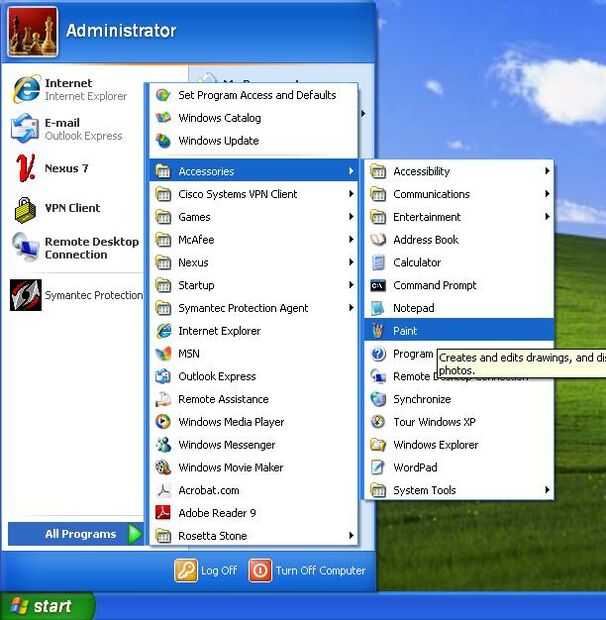Viewport: 606px width, 620px height.
Task: Open Outlook Express E-mail pinned item
Action: click(75, 129)
